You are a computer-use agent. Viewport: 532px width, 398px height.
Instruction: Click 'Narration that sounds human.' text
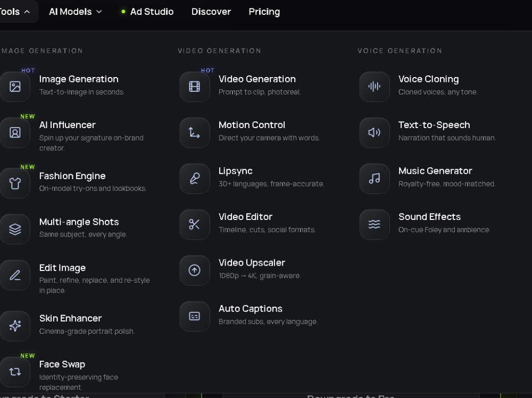[x=447, y=138]
